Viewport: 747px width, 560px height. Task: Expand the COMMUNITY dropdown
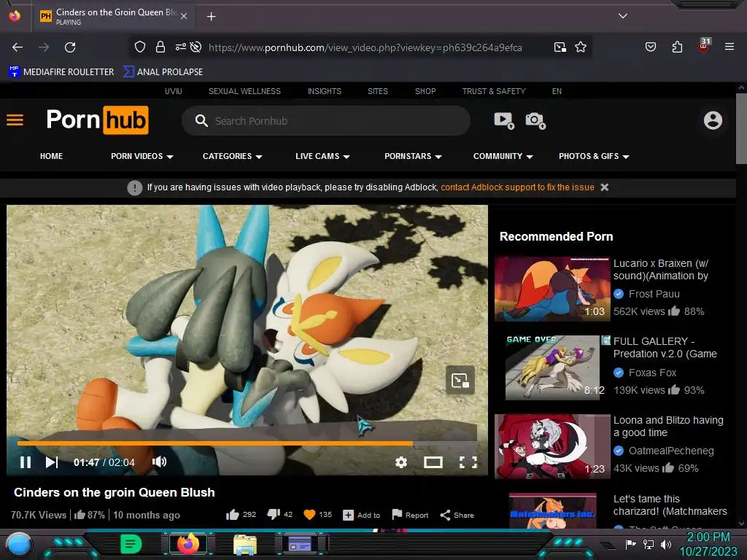click(503, 156)
